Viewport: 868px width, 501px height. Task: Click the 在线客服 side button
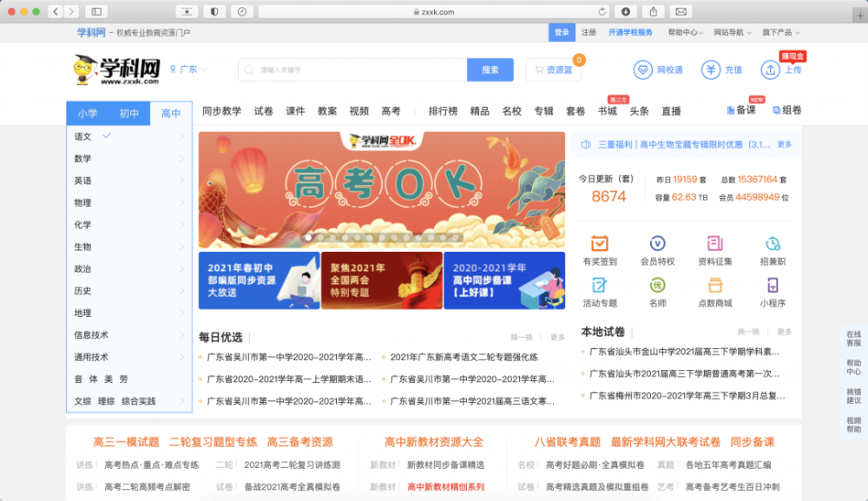853,339
